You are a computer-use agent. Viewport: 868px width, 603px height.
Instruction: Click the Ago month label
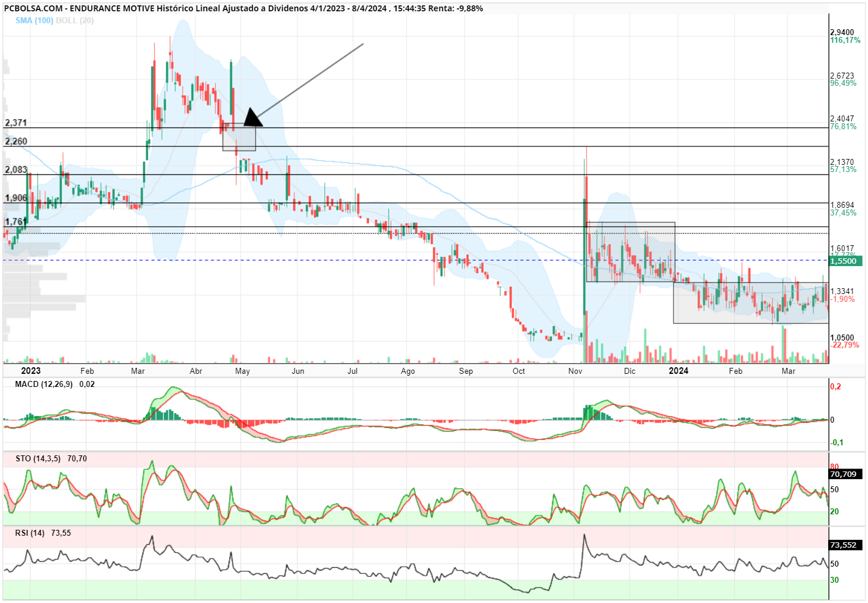pos(408,371)
